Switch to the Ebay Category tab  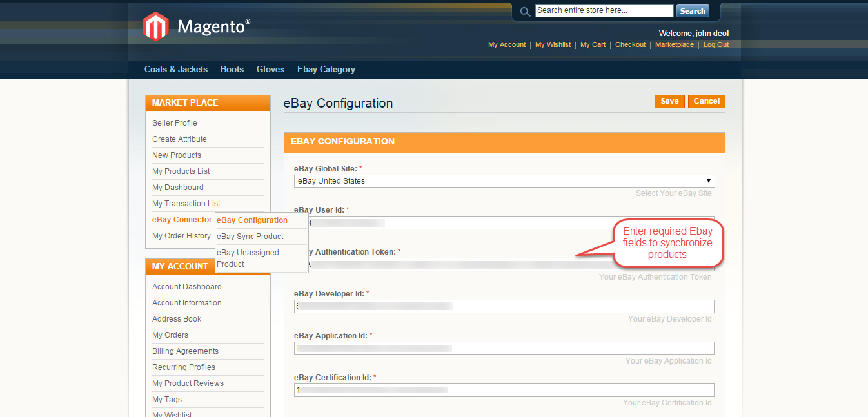[326, 69]
